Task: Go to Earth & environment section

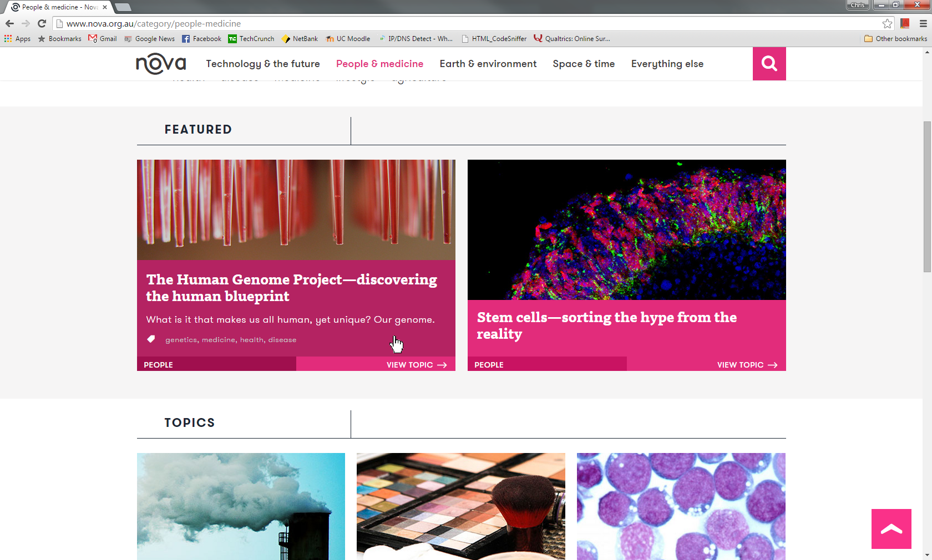Action: [488, 64]
